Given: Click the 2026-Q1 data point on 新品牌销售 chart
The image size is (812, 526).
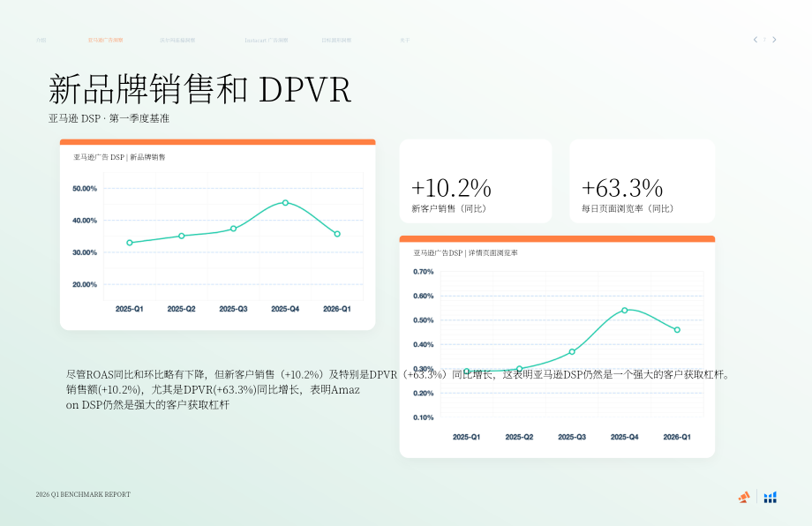Looking at the screenshot, I should 337,234.
